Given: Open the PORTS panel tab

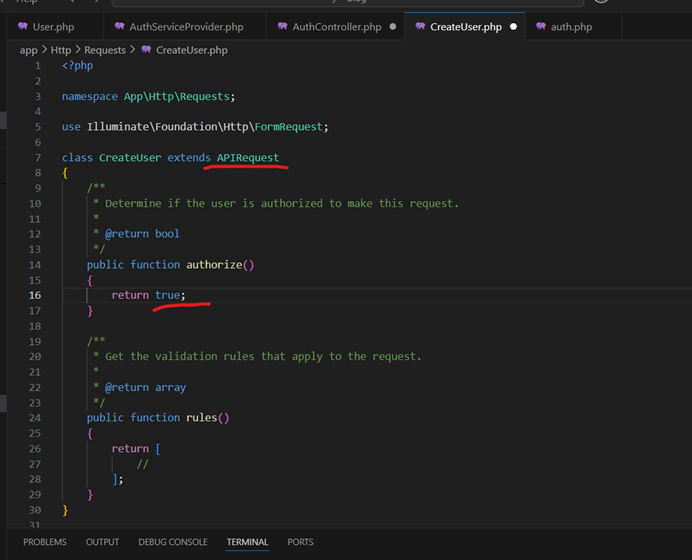Looking at the screenshot, I should tap(300, 542).
